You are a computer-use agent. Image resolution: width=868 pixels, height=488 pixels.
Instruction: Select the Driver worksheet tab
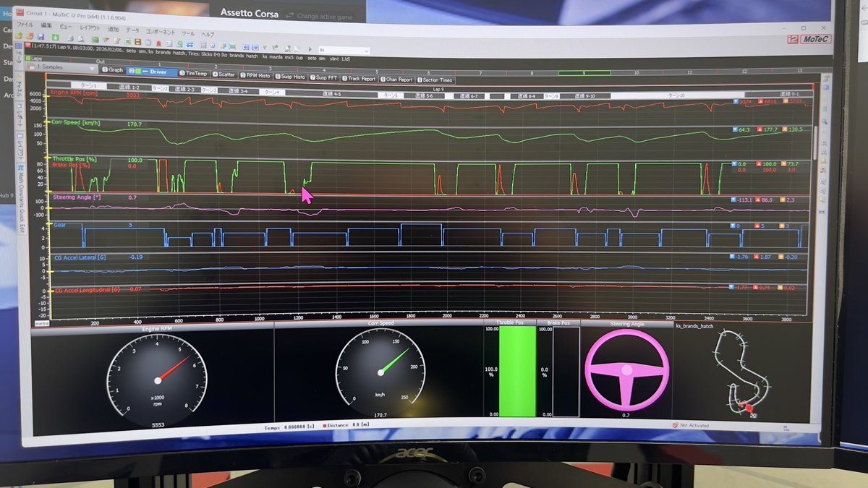151,72
